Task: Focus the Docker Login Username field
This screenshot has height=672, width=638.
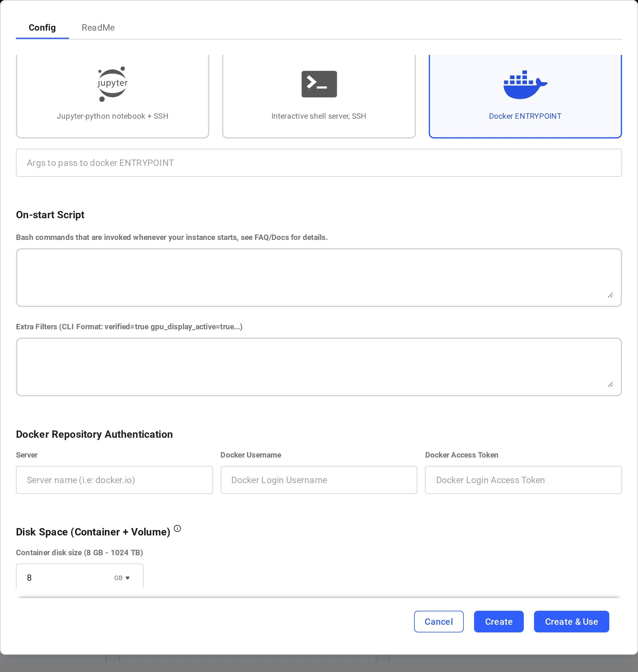Action: coord(319,480)
